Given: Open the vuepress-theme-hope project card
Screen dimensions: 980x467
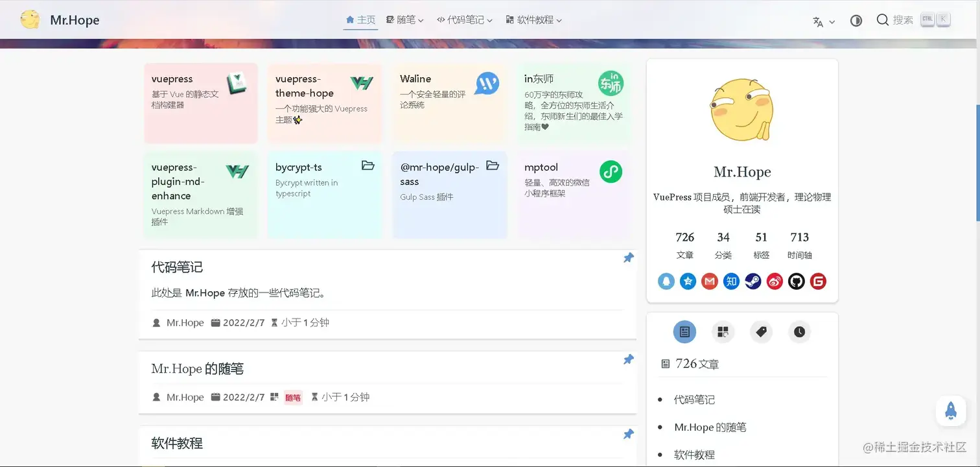Looking at the screenshot, I should 325,103.
